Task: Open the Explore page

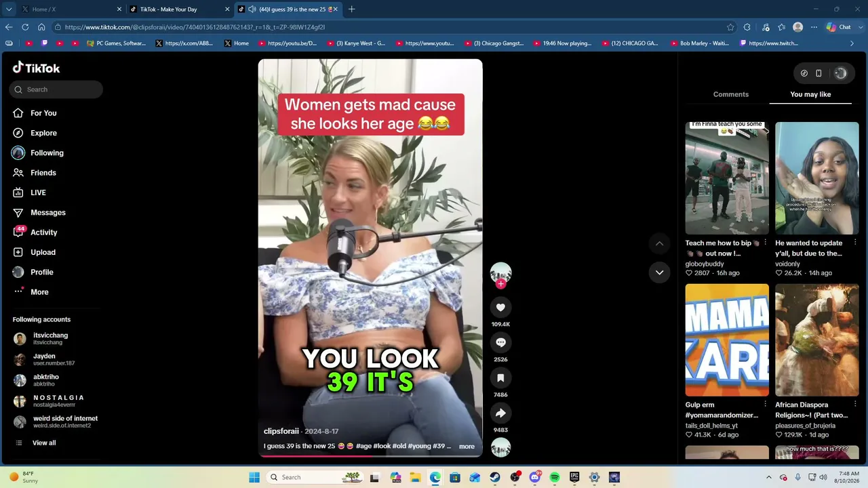Action: point(35,133)
